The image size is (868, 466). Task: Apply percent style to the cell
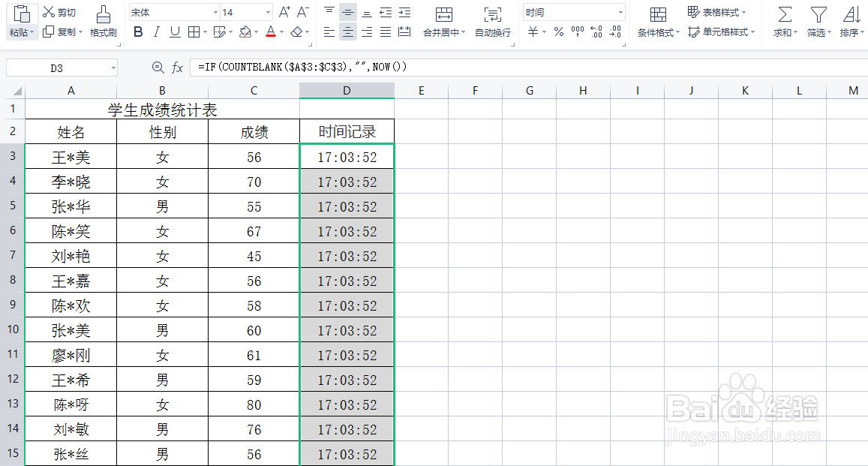pyautogui.click(x=559, y=32)
